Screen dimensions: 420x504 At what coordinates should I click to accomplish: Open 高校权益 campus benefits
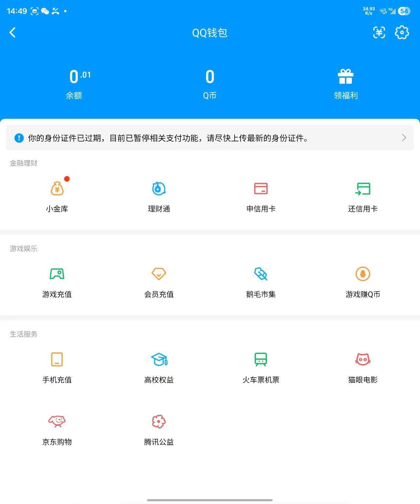click(x=159, y=367)
